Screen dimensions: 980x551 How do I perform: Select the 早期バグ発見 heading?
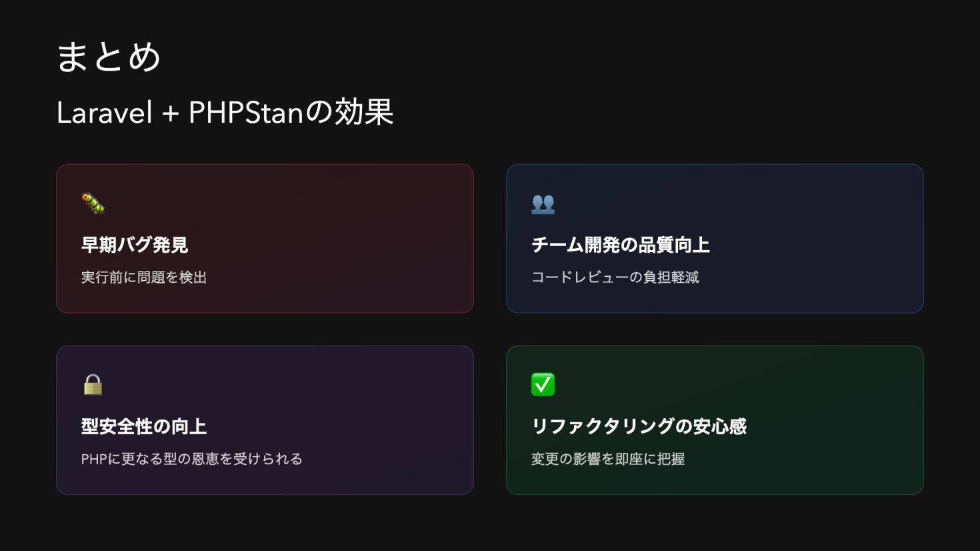coord(135,245)
